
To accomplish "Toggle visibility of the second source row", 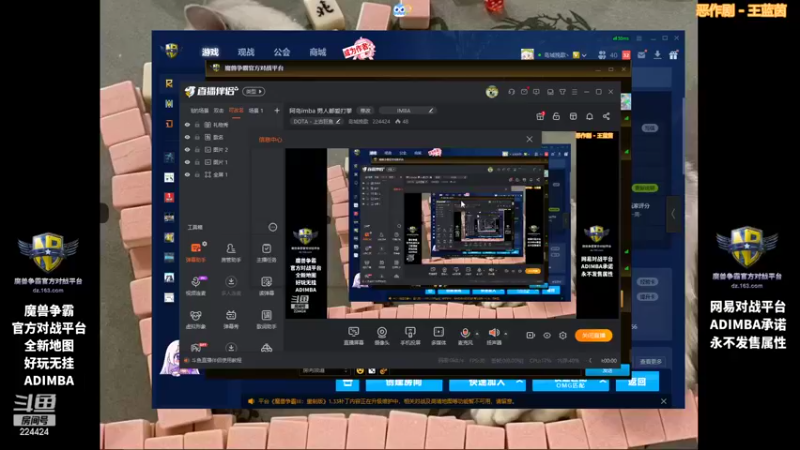I will [x=187, y=137].
